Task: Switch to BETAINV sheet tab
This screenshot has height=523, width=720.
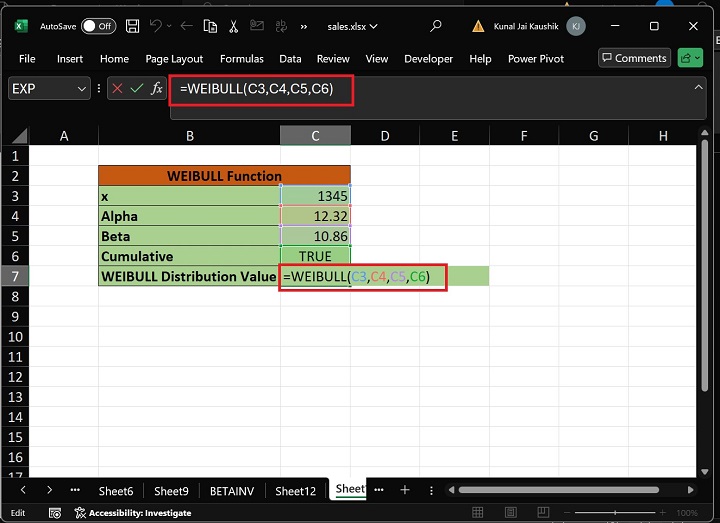Action: coord(232,491)
